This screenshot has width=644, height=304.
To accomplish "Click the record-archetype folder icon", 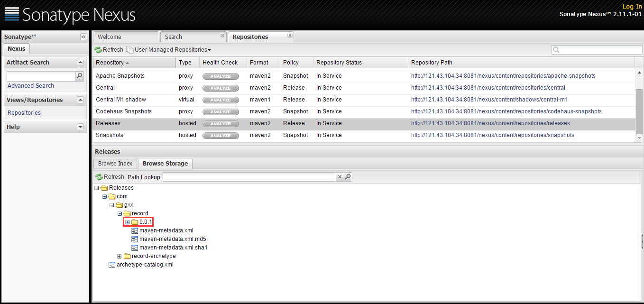I will pos(127,256).
